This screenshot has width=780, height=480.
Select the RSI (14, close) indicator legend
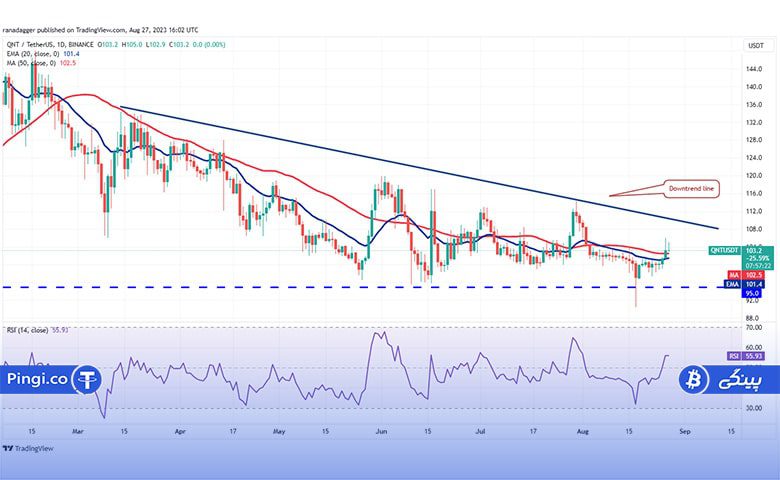coord(37,330)
